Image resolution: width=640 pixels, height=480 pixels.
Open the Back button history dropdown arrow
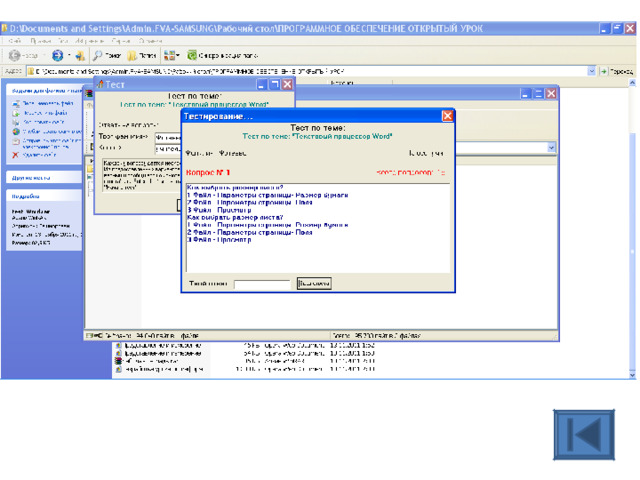pos(44,55)
